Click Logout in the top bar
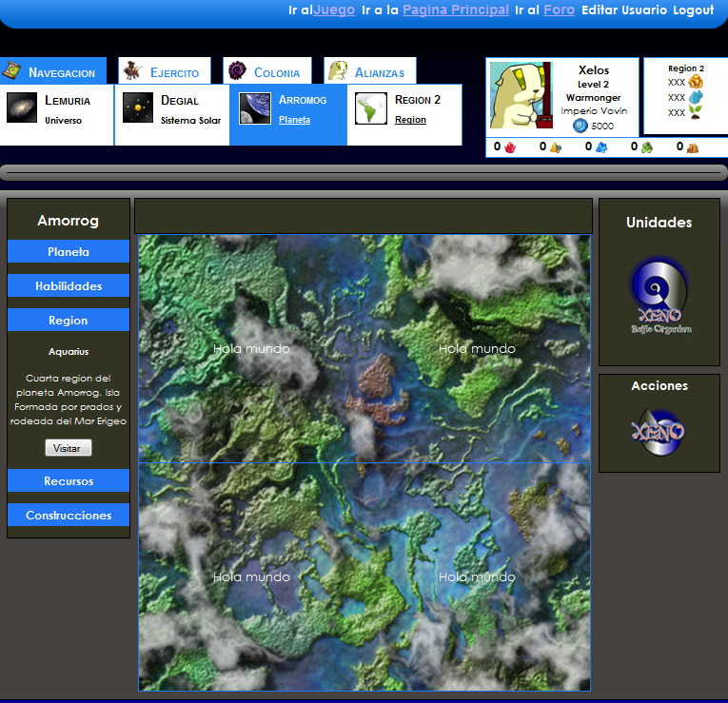 pyautogui.click(x=693, y=10)
